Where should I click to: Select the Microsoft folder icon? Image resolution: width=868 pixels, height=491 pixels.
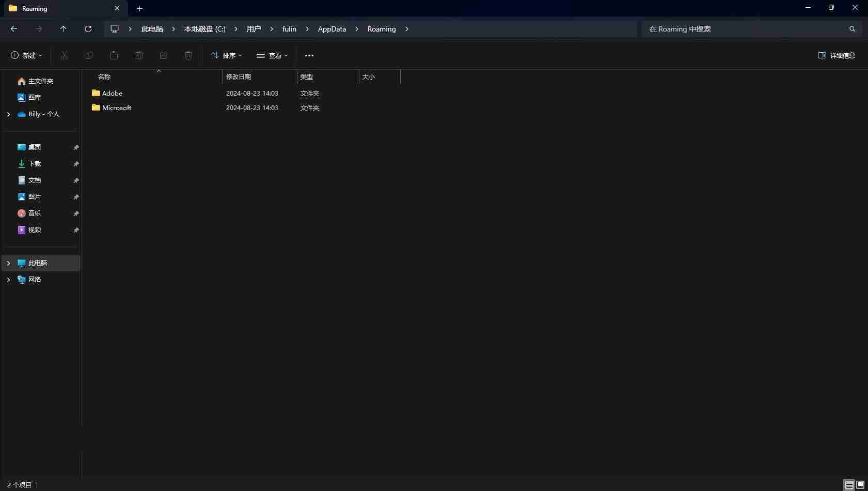96,108
